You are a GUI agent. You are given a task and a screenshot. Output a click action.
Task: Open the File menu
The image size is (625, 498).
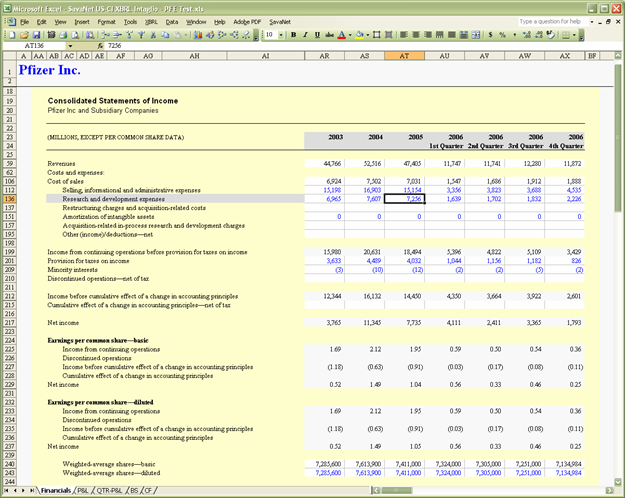coord(24,22)
